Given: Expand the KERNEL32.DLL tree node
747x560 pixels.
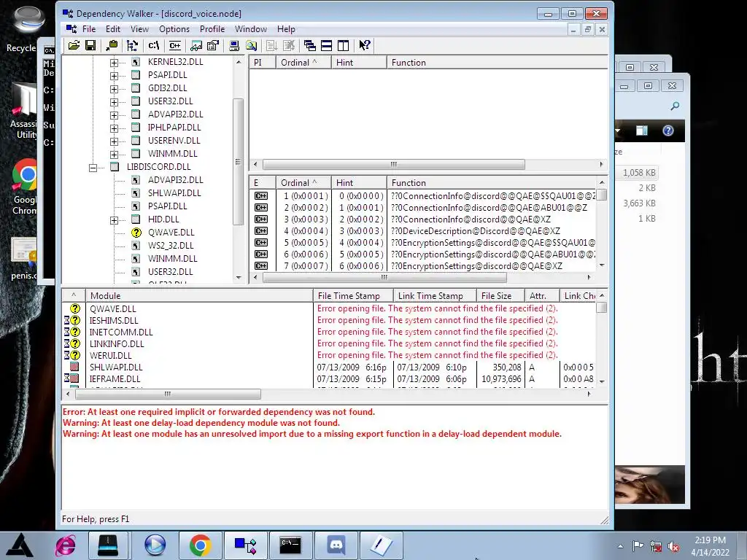Looking at the screenshot, I should click(114, 63).
